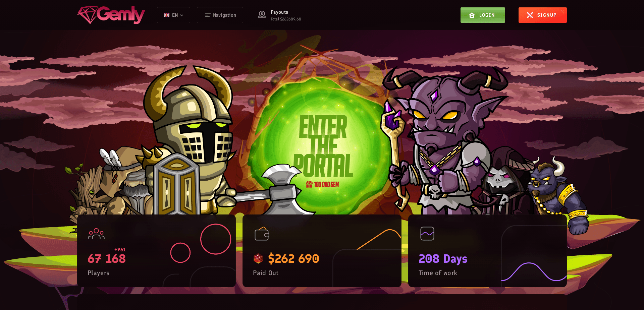This screenshot has width=644, height=310.
Task: Click the UK flag language icon
Action: [167, 15]
